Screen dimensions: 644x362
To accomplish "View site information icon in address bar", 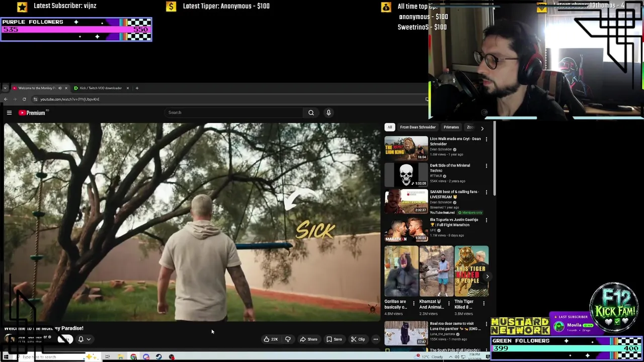I will 35,99.
